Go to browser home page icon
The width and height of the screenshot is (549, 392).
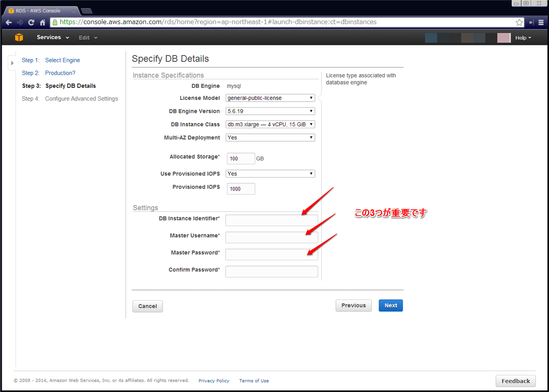pyautogui.click(x=42, y=22)
